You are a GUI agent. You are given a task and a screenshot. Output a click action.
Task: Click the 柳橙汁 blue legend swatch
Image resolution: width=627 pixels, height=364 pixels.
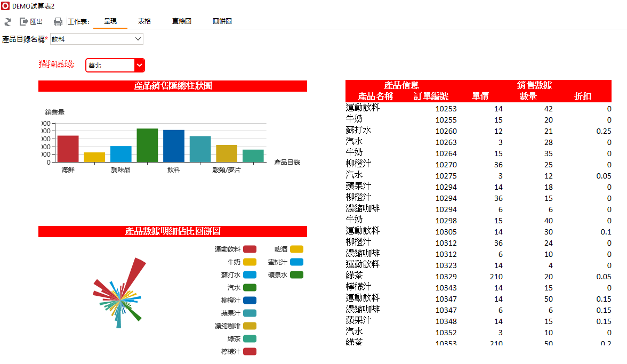pos(250,301)
